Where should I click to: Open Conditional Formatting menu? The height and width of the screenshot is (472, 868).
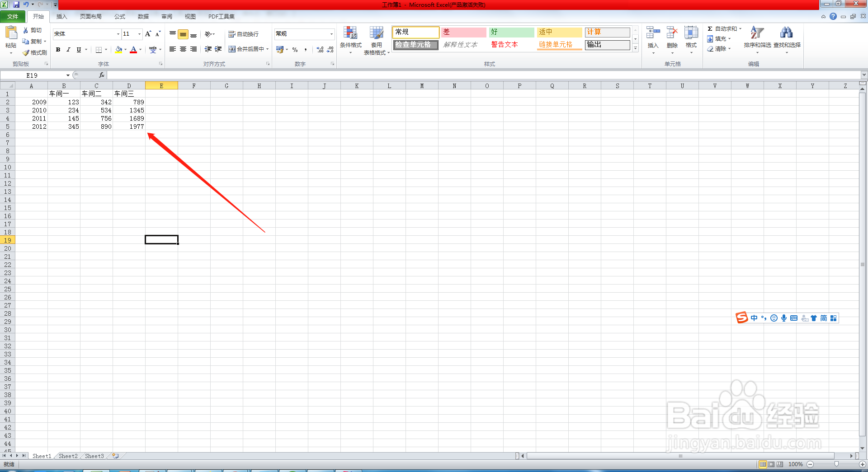click(x=351, y=40)
